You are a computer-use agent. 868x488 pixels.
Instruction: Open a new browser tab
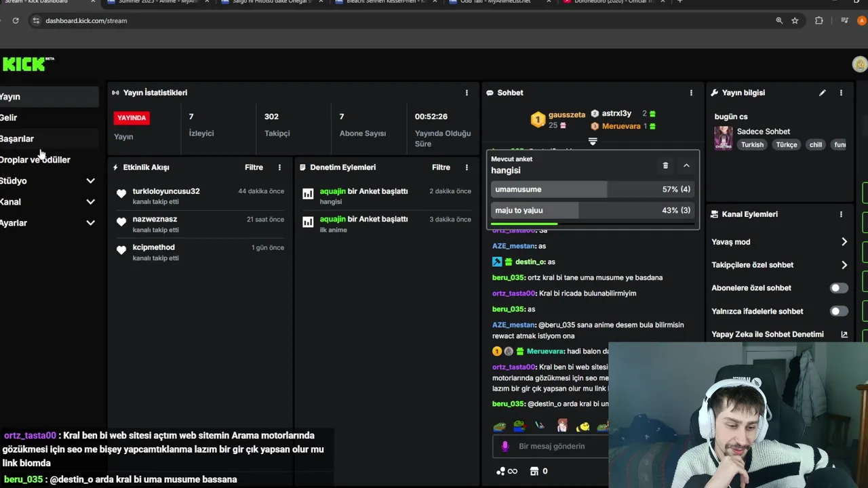680,2
